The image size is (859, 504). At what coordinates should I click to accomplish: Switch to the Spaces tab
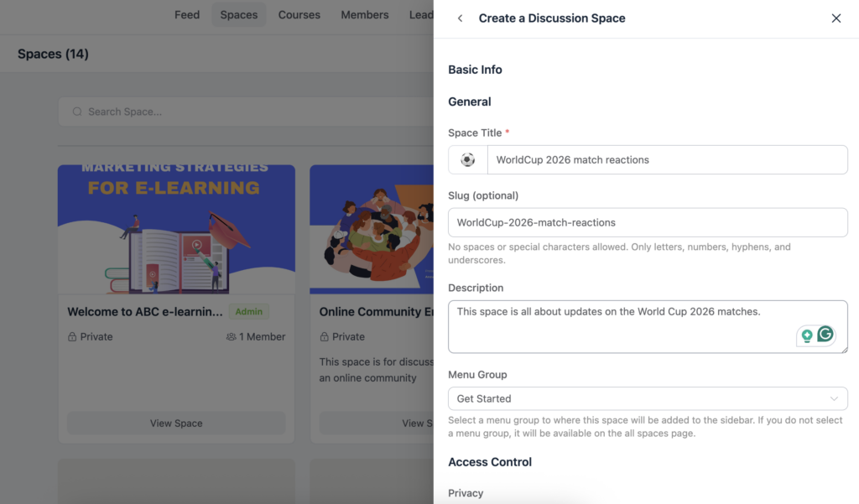coord(239,15)
